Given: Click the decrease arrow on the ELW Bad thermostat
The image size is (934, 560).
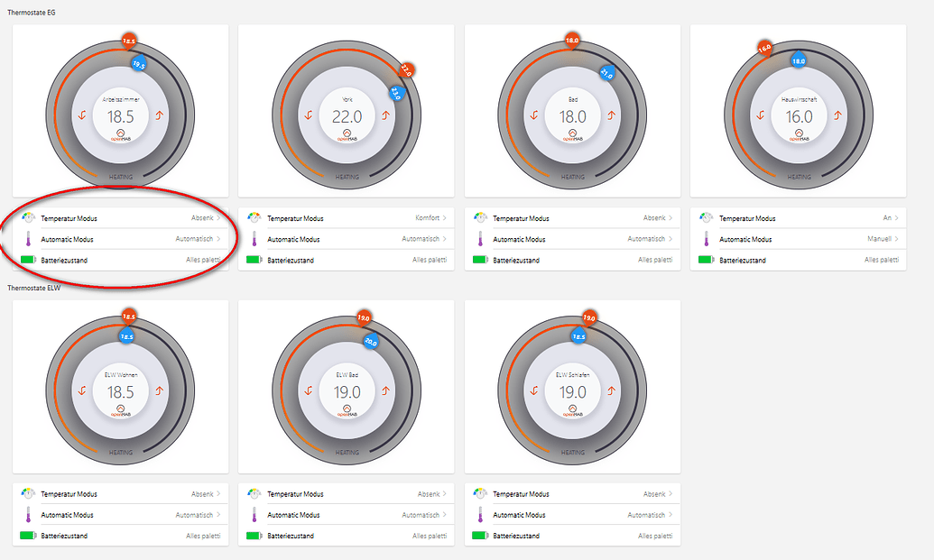Looking at the screenshot, I should pos(307,391).
